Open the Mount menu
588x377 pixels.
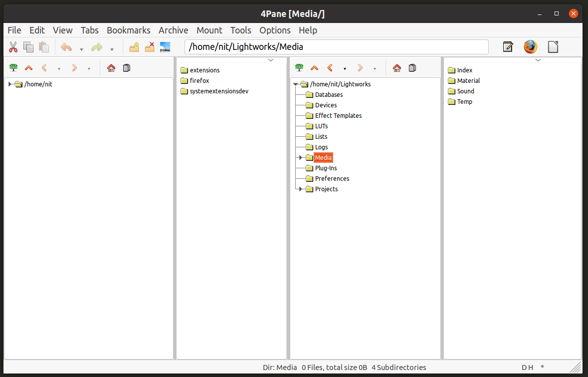pos(209,30)
